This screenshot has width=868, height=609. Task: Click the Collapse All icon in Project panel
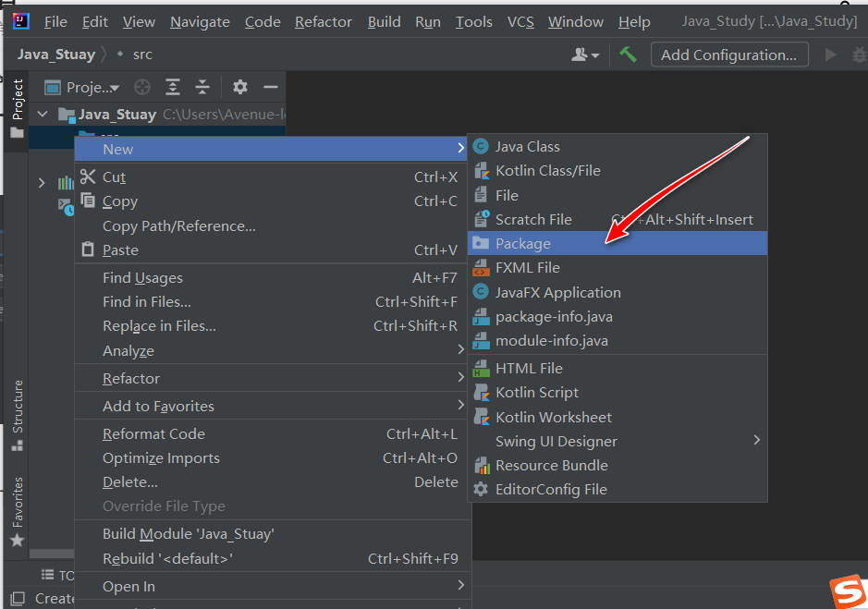[202, 87]
